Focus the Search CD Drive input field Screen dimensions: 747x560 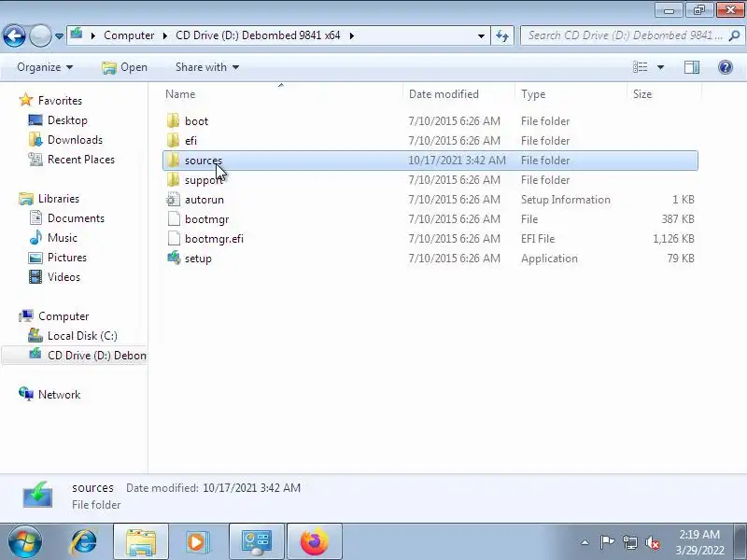click(631, 35)
